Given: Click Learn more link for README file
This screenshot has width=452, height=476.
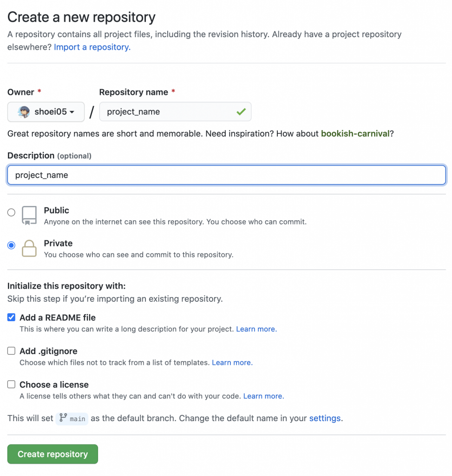Looking at the screenshot, I should point(256,329).
